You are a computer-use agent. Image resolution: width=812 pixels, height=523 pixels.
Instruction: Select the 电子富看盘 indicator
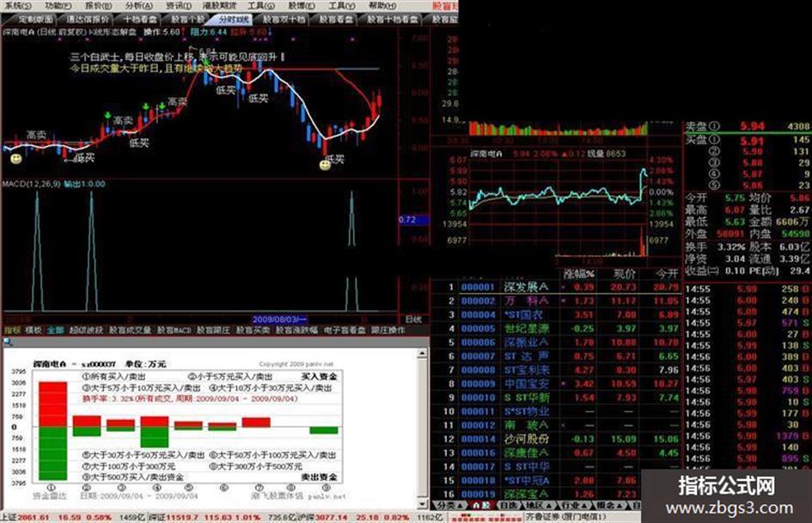[x=345, y=330]
